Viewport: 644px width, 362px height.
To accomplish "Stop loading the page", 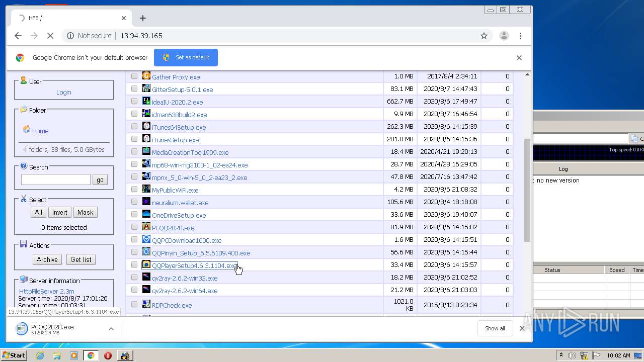I will click(50, 36).
